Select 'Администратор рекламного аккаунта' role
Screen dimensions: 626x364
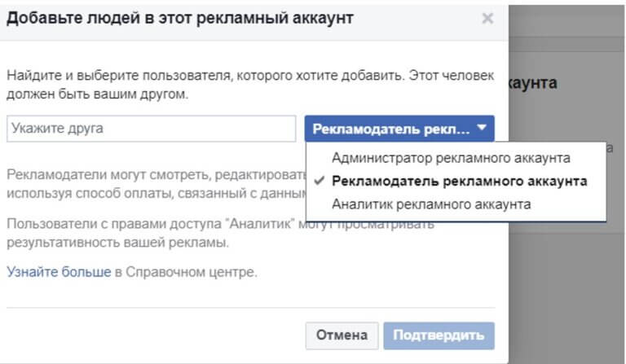pyautogui.click(x=451, y=157)
